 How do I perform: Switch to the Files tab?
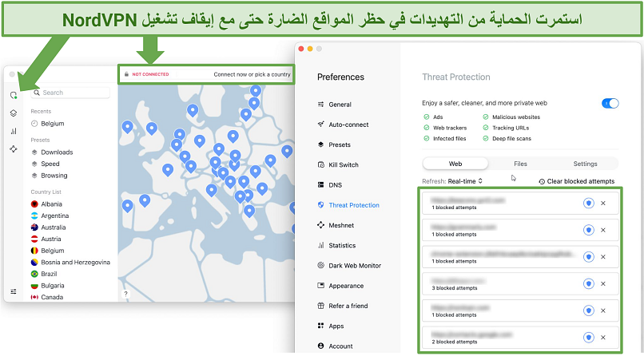[x=520, y=164]
